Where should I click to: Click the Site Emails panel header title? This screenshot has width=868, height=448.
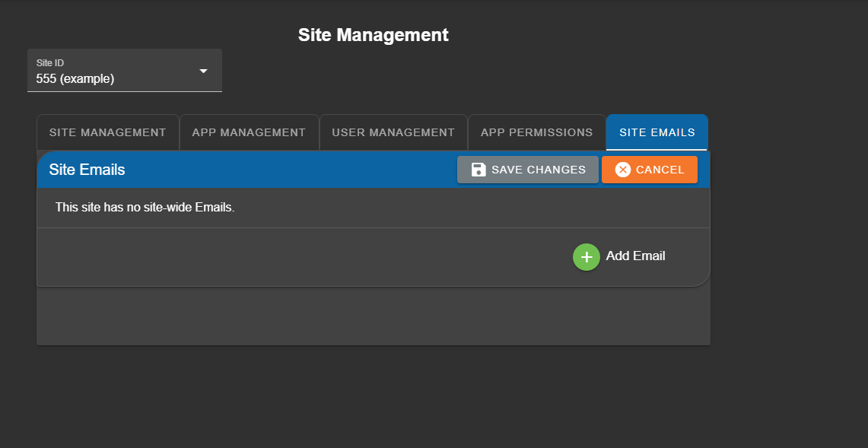[87, 170]
